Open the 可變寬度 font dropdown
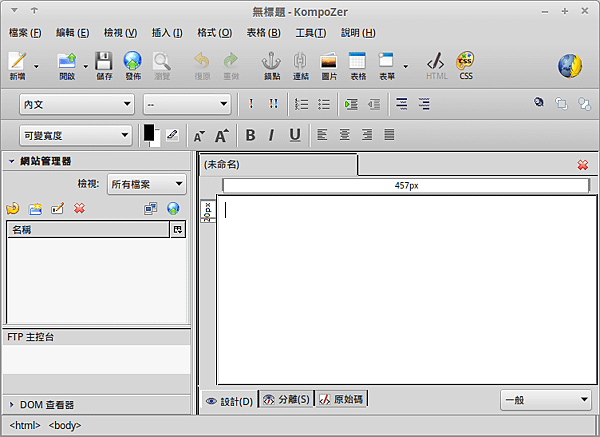 click(75, 135)
